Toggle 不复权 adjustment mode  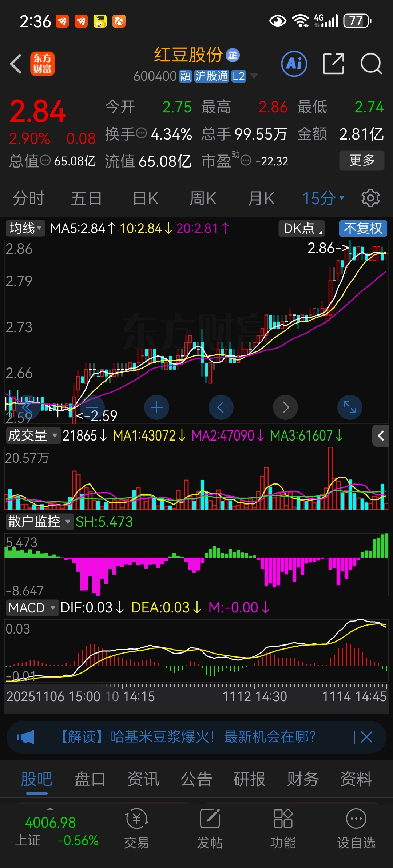click(x=363, y=229)
